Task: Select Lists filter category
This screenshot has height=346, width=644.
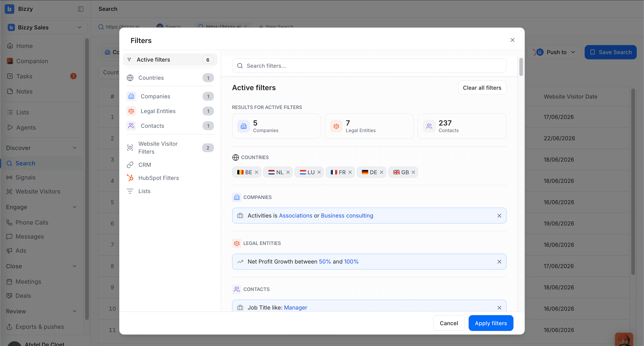Action: point(170,191)
